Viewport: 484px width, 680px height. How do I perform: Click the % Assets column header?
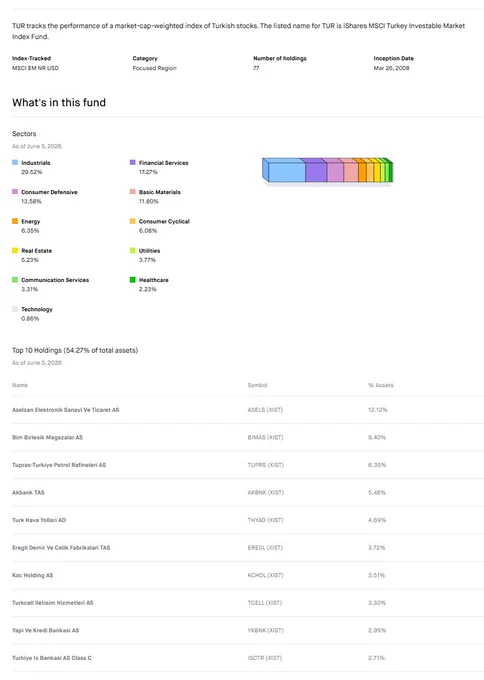click(x=381, y=385)
